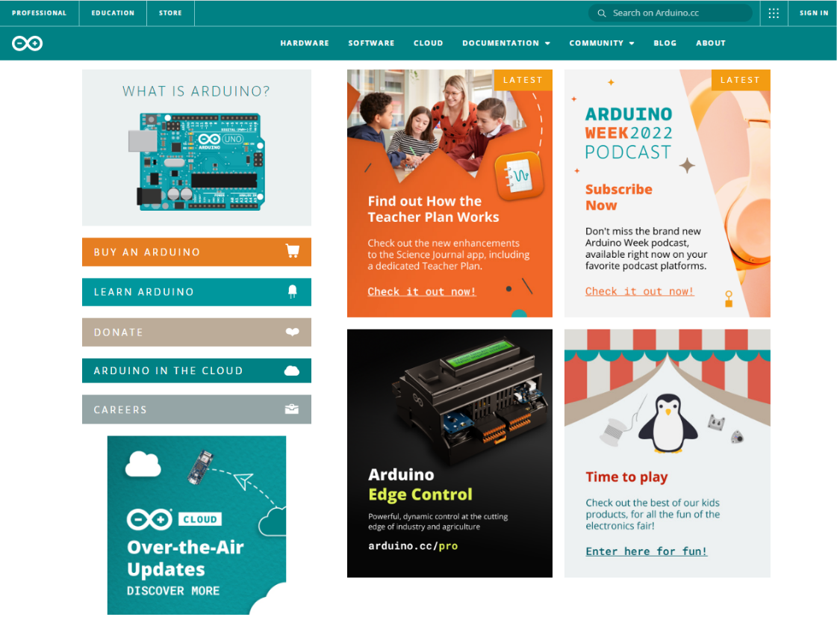The width and height of the screenshot is (840, 620).
Task: Click the 'What is Arduino?' heading
Action: pos(196,91)
